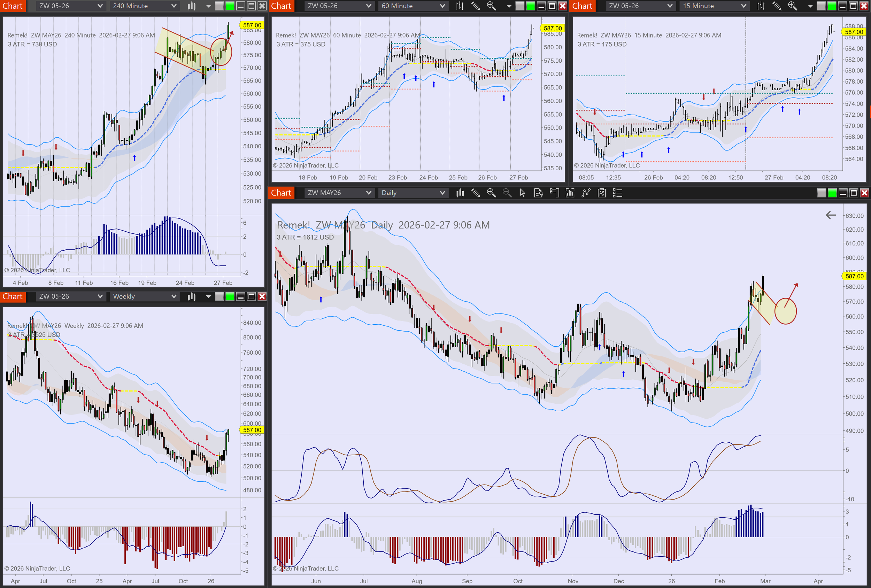The height and width of the screenshot is (588, 871).
Task: Click Chart menu of 15 Minute window
Action: tap(582, 6)
